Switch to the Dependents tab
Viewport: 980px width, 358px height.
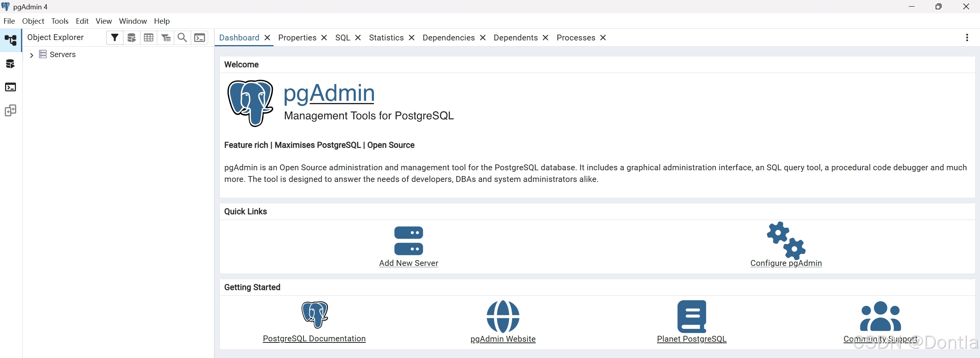[515, 37]
